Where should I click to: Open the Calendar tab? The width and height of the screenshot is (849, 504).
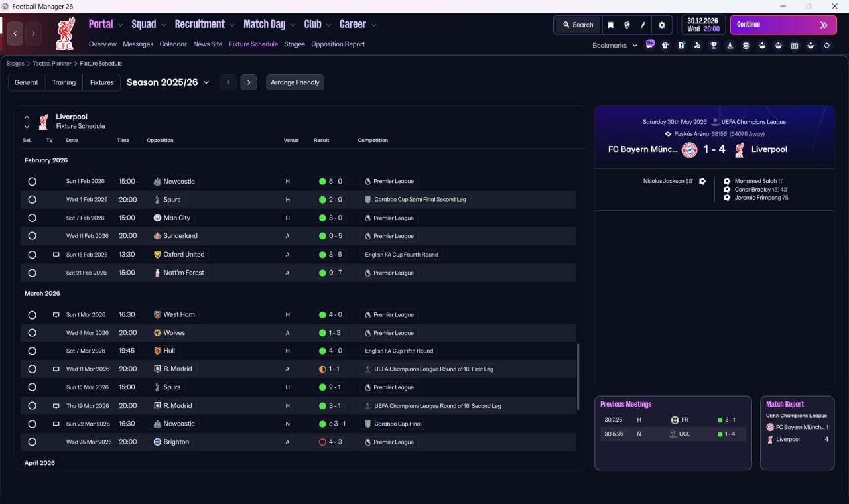click(173, 44)
